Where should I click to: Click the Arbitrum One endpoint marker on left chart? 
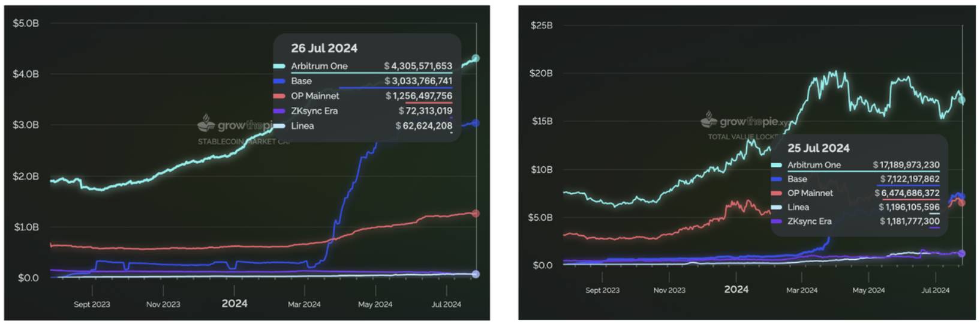click(476, 58)
